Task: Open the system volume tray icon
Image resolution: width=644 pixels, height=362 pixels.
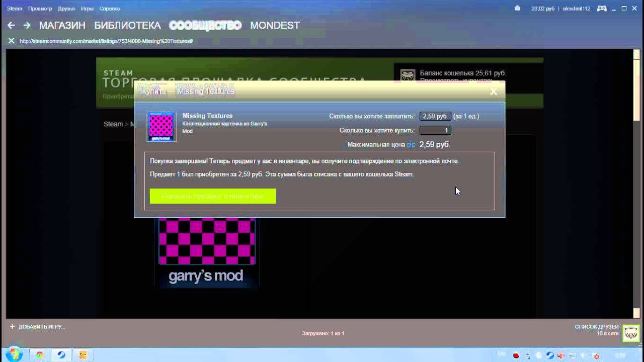Action: (585, 355)
